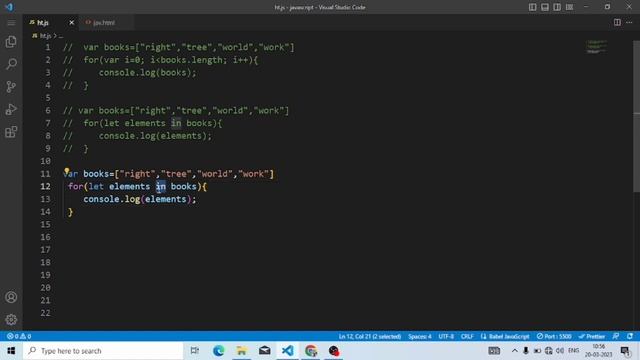The height and width of the screenshot is (360, 640).
Task: Open the Run and Debug view
Action: click(11, 109)
